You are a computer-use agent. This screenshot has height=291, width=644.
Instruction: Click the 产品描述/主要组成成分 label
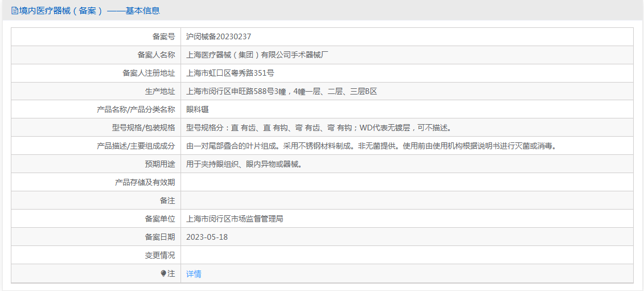(136, 146)
